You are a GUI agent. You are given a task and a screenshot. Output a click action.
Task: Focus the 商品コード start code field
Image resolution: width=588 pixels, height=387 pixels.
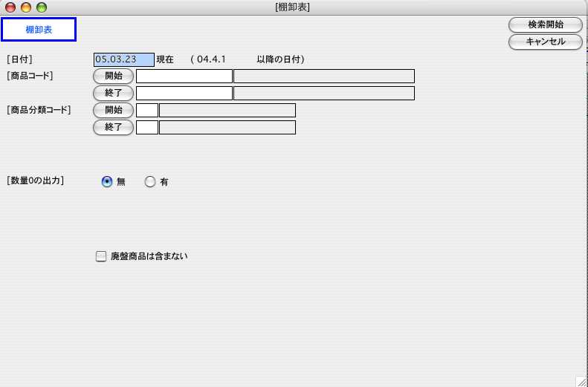pos(184,76)
